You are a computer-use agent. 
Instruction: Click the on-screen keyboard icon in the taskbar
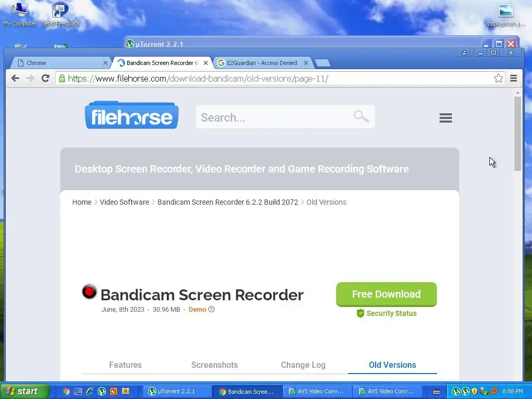(436, 392)
